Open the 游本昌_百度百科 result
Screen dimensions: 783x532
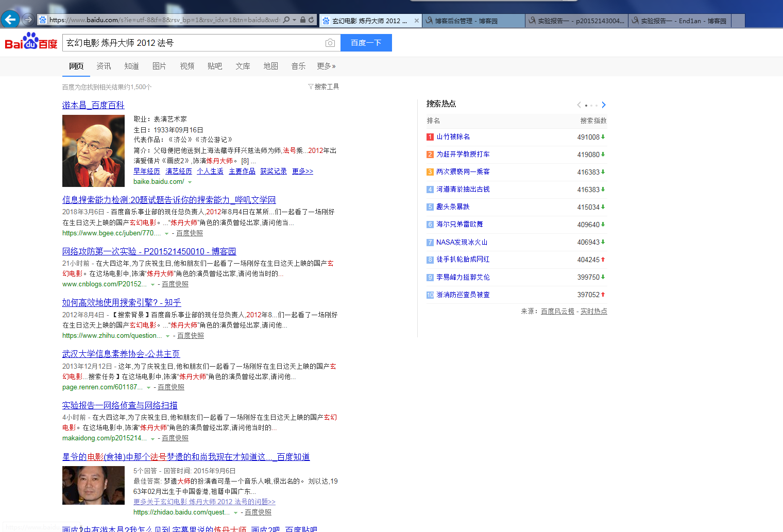[93, 105]
